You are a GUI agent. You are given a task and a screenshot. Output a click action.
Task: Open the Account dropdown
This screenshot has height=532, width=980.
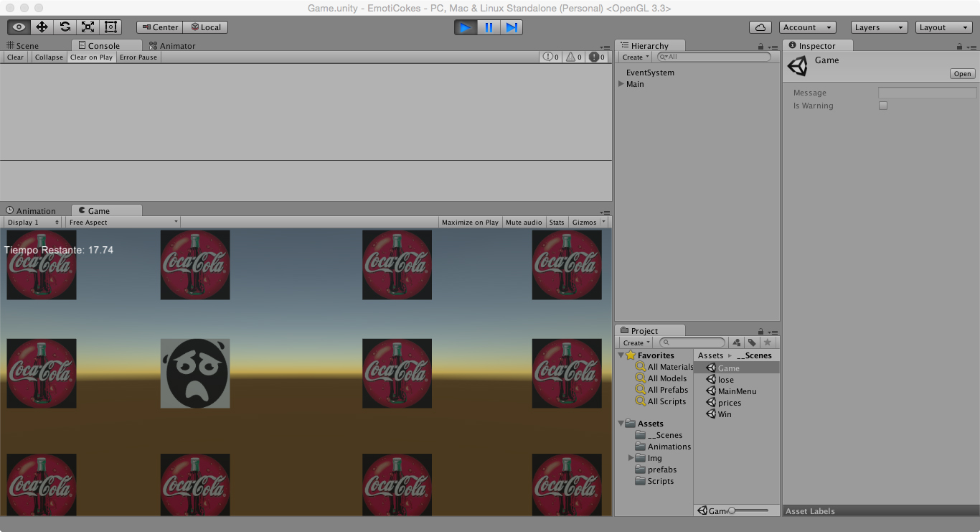[x=808, y=27]
